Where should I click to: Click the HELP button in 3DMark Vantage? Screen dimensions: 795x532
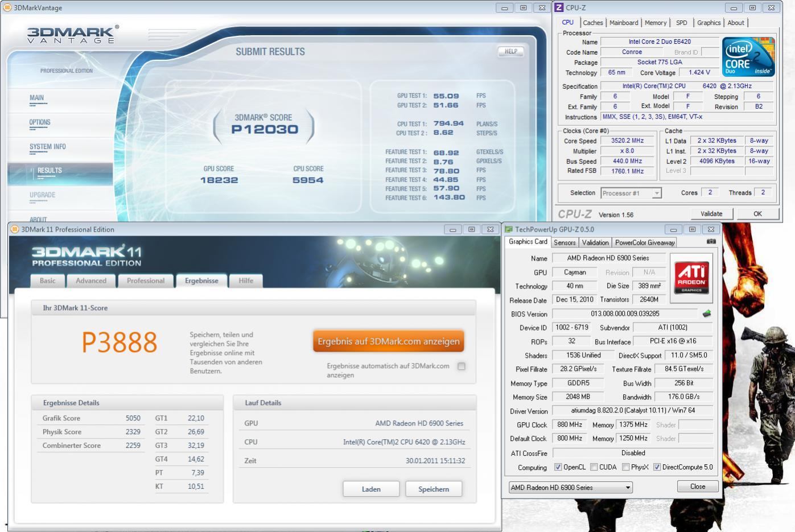pyautogui.click(x=511, y=51)
